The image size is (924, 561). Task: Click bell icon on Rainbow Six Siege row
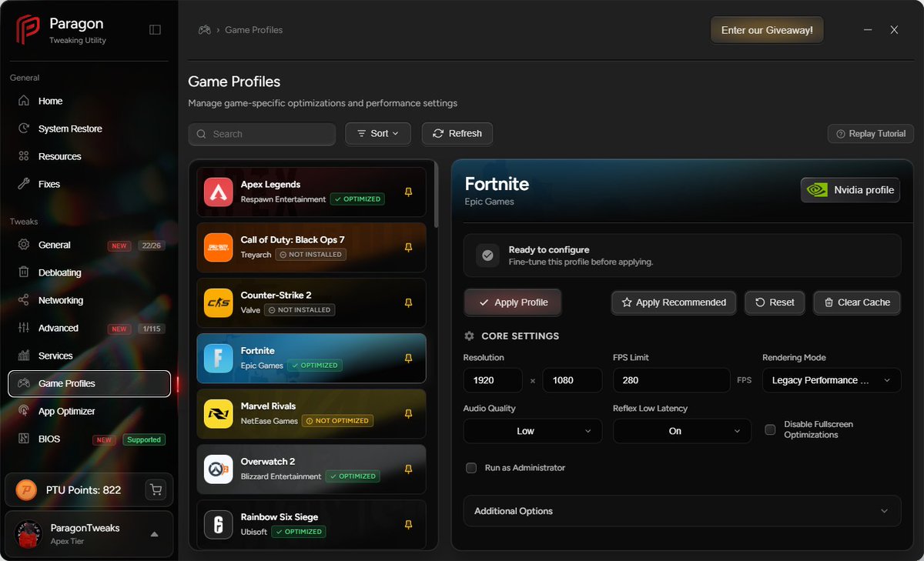[x=408, y=525]
